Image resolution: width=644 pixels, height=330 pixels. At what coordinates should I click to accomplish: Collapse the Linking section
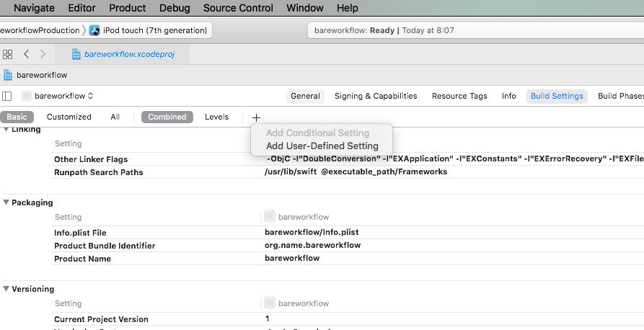(x=6, y=129)
